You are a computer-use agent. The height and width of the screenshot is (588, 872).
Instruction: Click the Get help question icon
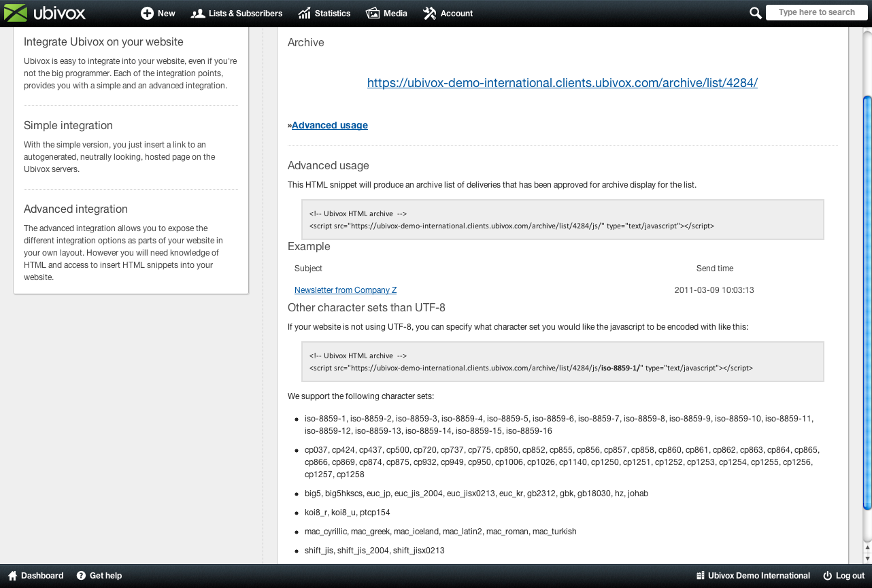81,576
